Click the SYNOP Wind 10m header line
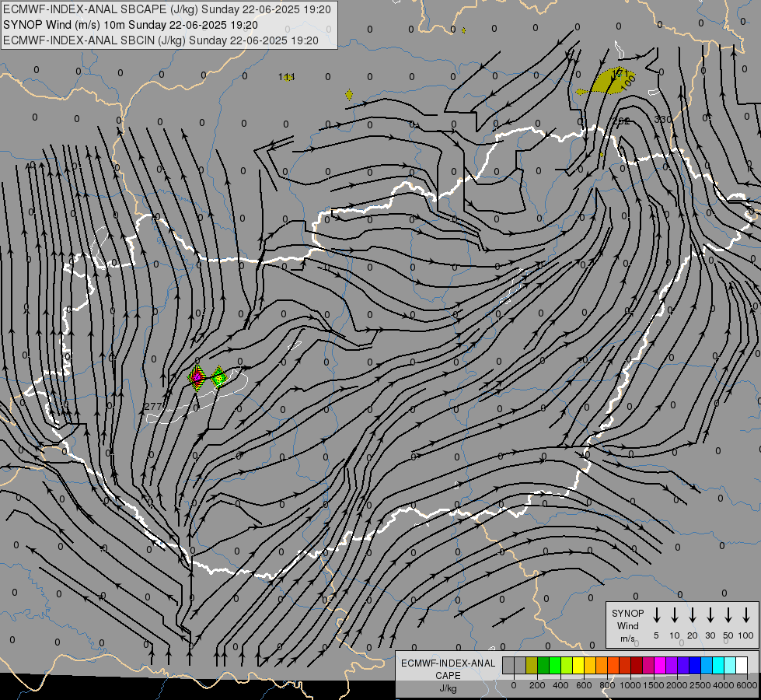Viewport: 761px width, 700px height. point(130,25)
